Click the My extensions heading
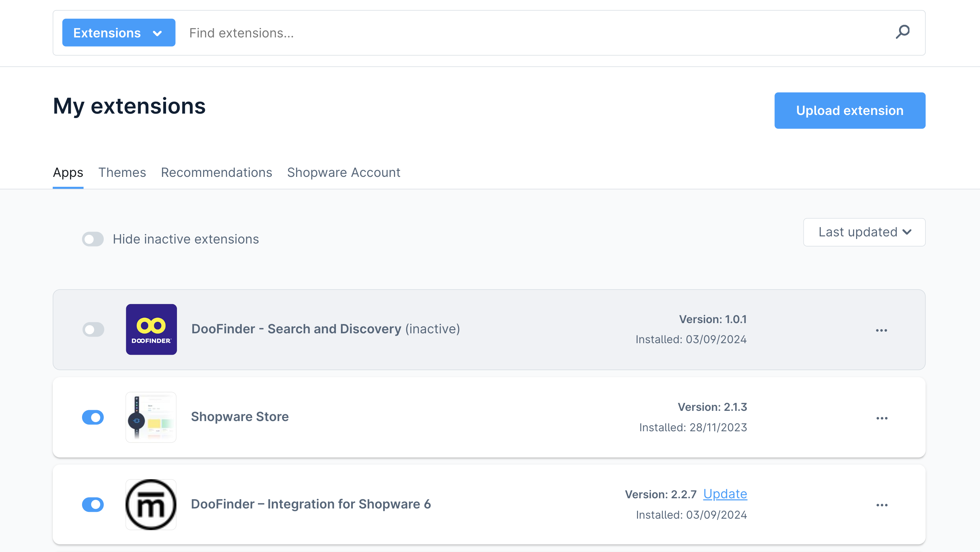The height and width of the screenshot is (552, 980). (x=129, y=106)
